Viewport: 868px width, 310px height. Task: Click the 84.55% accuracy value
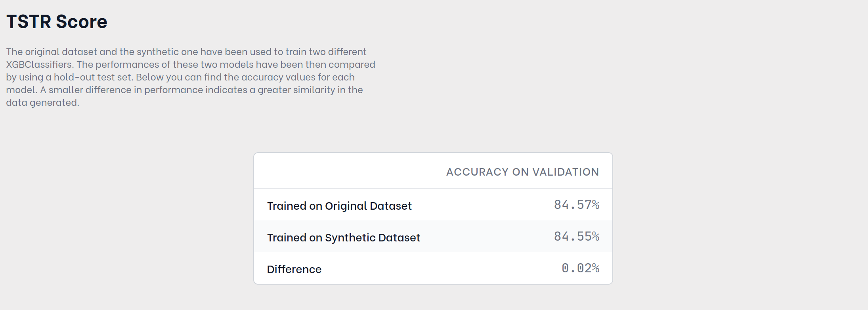(x=576, y=236)
